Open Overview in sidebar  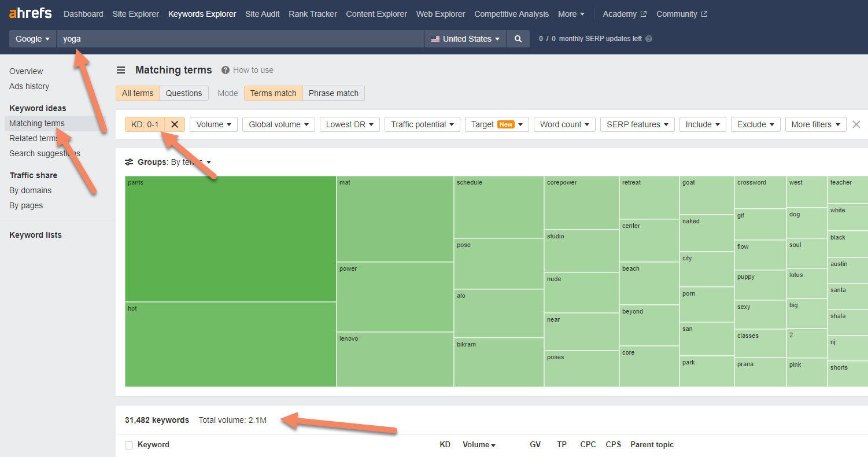[26, 71]
